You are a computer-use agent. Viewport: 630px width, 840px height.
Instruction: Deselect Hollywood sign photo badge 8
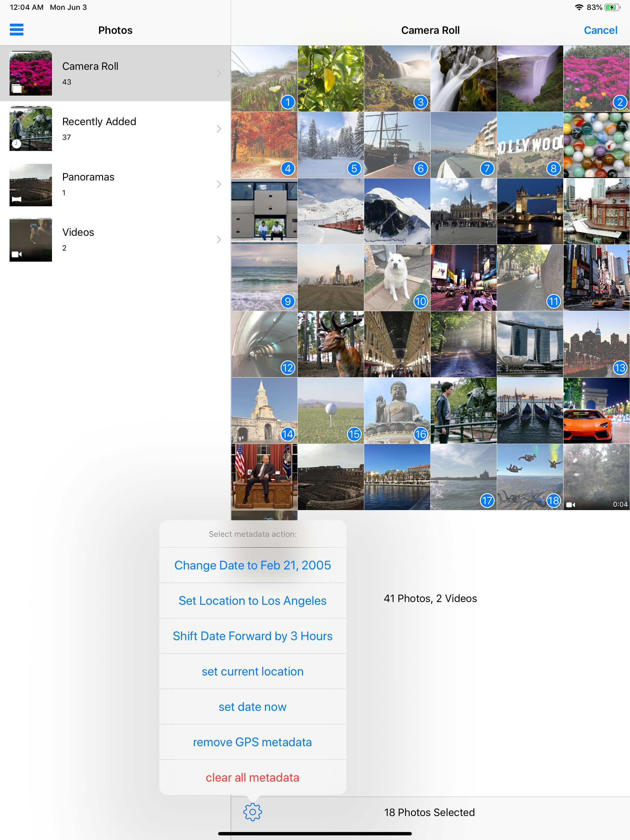(x=553, y=168)
